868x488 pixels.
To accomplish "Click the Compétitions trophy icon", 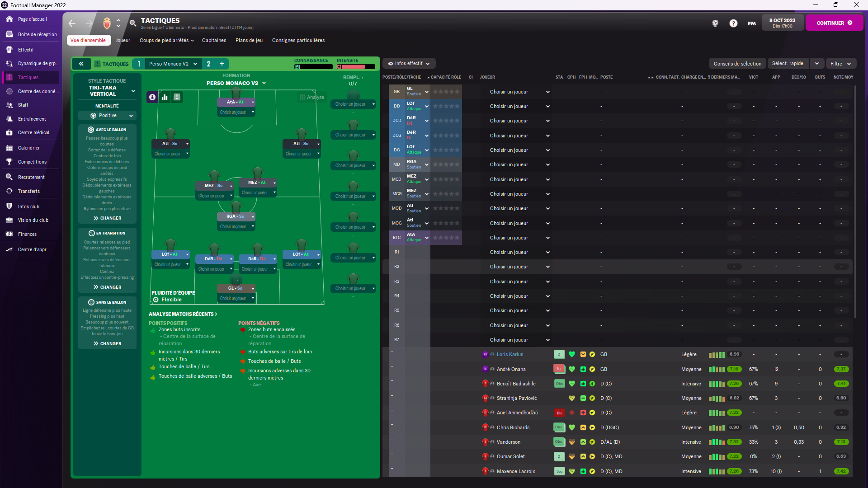I will click(9, 162).
